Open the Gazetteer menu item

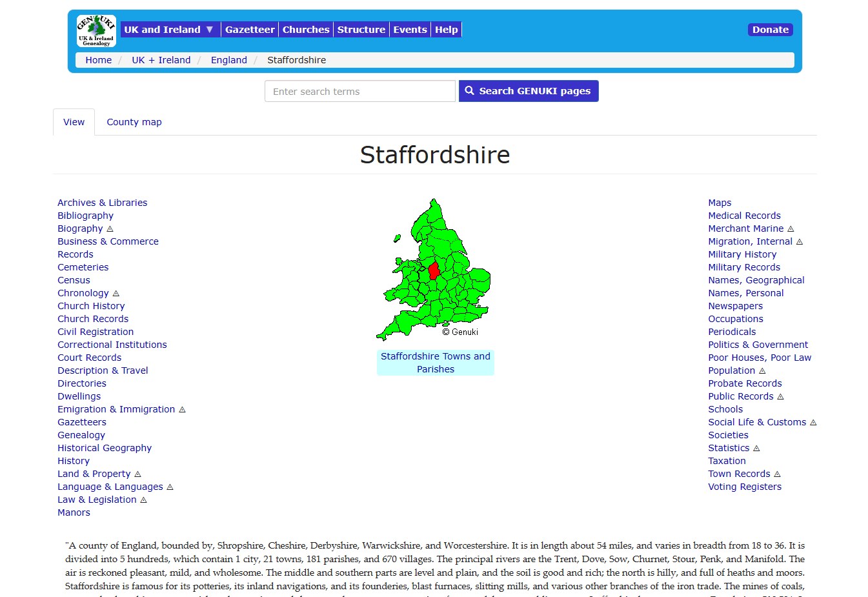250,30
